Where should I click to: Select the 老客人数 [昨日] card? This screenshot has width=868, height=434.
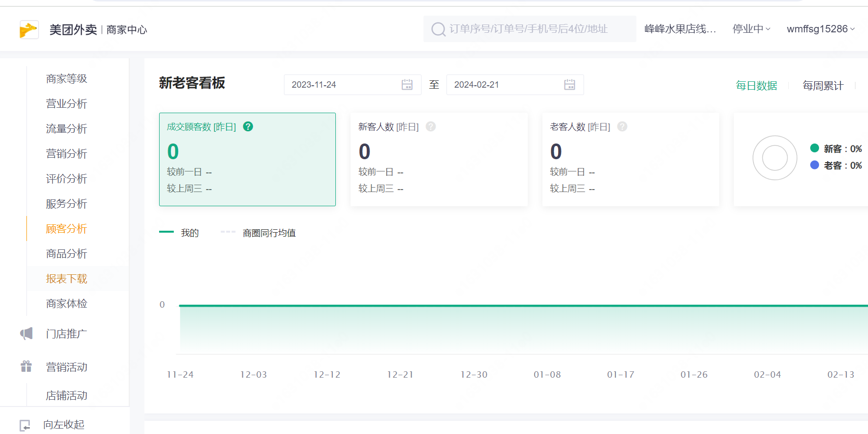point(631,159)
